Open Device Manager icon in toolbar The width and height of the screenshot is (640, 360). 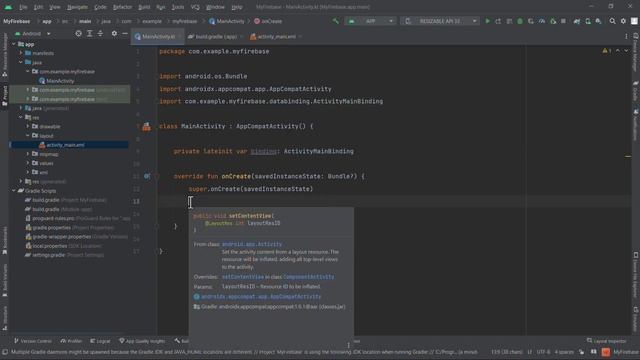588,21
